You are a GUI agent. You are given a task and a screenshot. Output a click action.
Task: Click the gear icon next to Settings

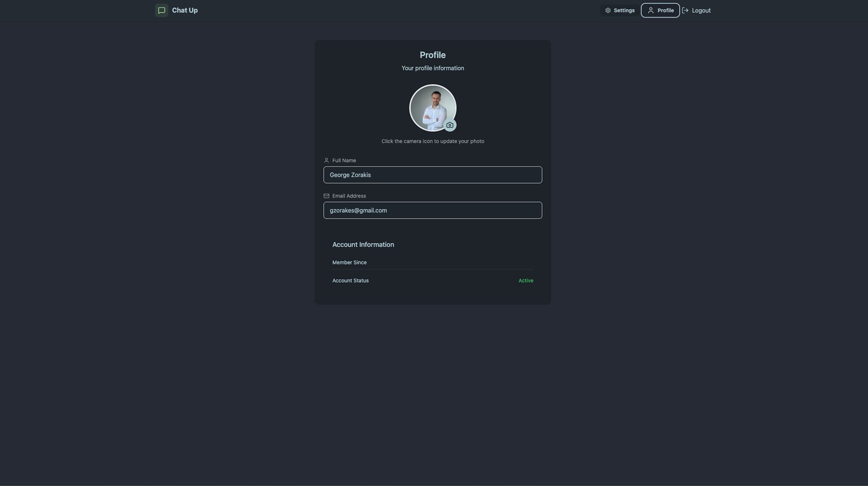607,10
